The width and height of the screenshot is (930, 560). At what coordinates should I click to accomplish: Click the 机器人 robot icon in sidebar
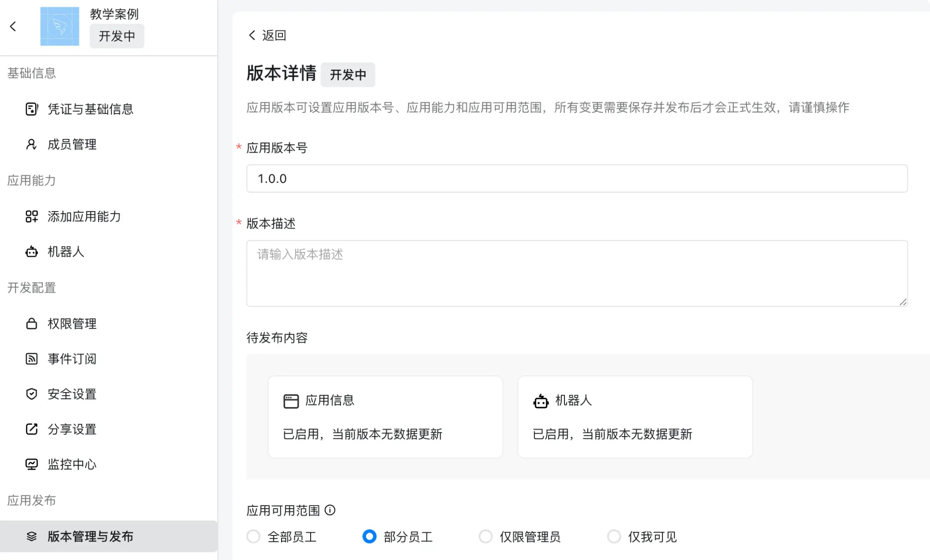point(31,252)
